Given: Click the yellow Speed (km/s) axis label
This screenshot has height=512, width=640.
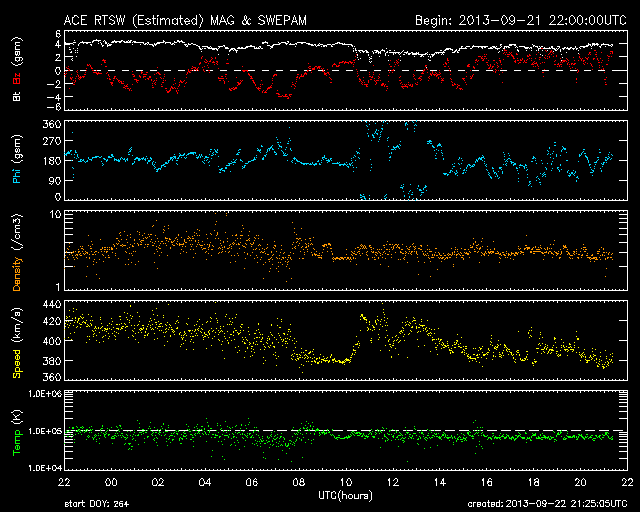Looking at the screenshot, I should coord(16,341).
